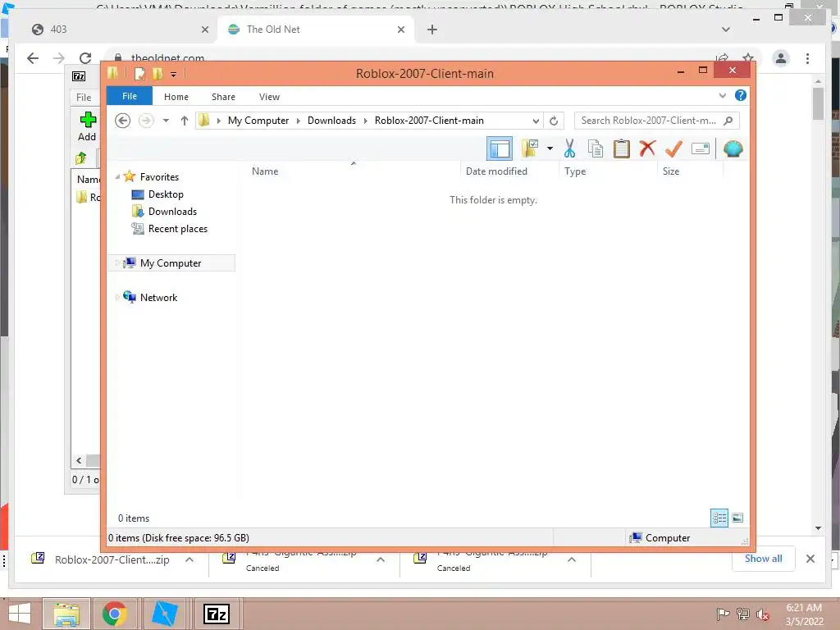Open the folder options dropdown arrow
Screen dimensions: 840x630
(550, 148)
